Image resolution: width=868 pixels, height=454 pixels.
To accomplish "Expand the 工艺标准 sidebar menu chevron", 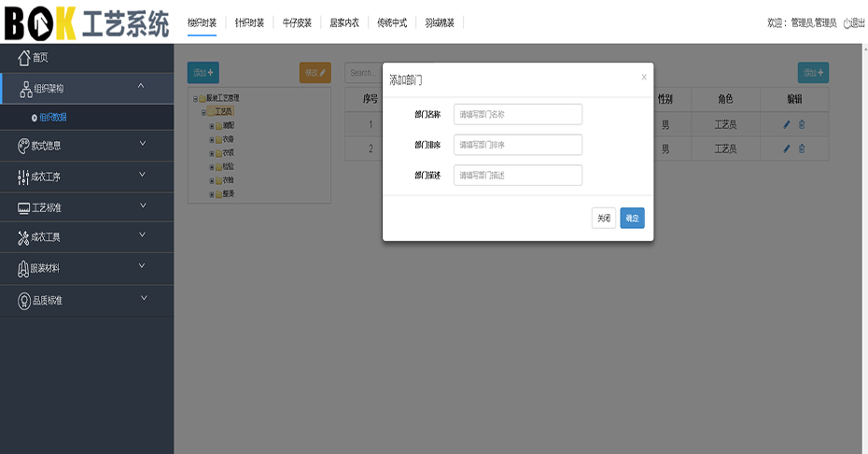I will pyautogui.click(x=143, y=206).
